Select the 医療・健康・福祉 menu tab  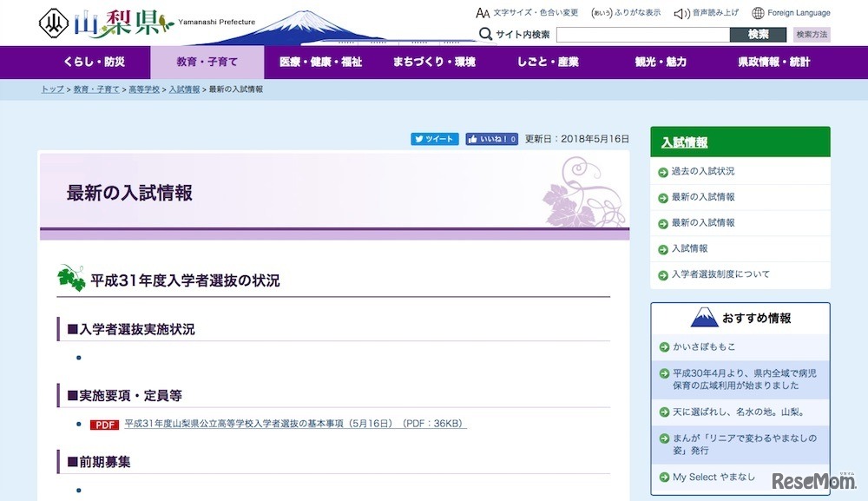pos(320,63)
